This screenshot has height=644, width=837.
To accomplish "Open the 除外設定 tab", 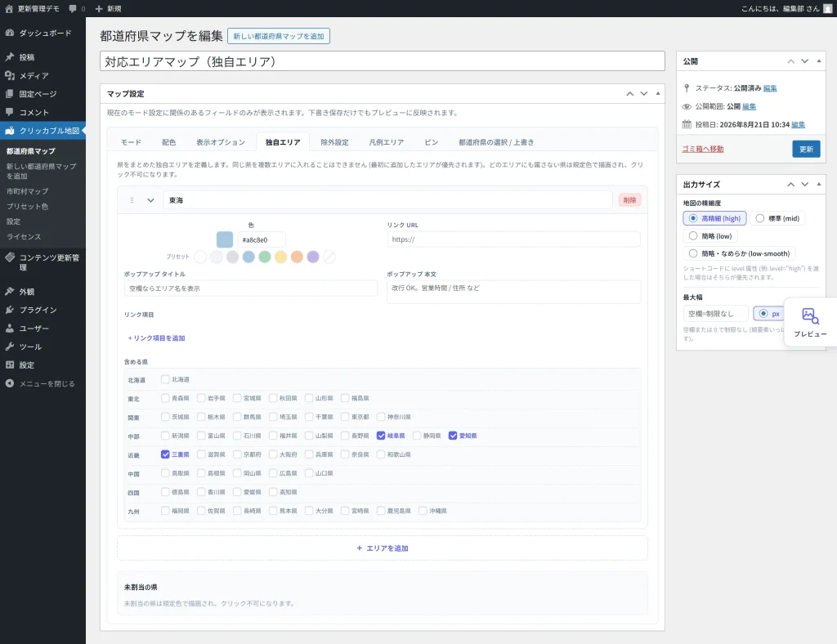I will coord(334,142).
